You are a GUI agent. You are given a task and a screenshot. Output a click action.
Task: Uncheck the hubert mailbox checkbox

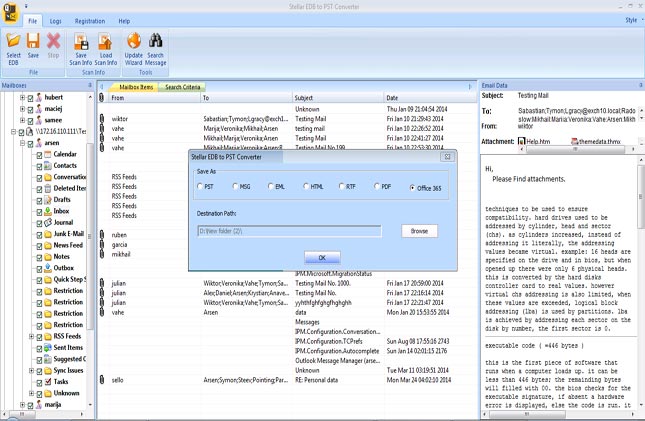point(30,98)
